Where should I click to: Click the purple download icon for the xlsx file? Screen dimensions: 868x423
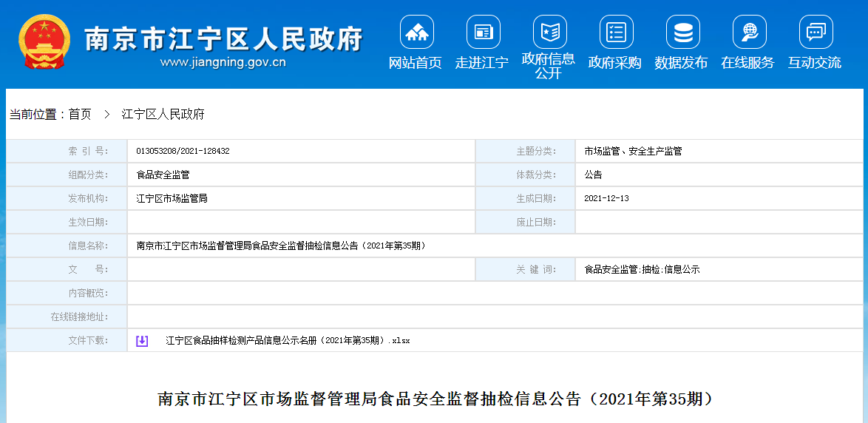[142, 340]
